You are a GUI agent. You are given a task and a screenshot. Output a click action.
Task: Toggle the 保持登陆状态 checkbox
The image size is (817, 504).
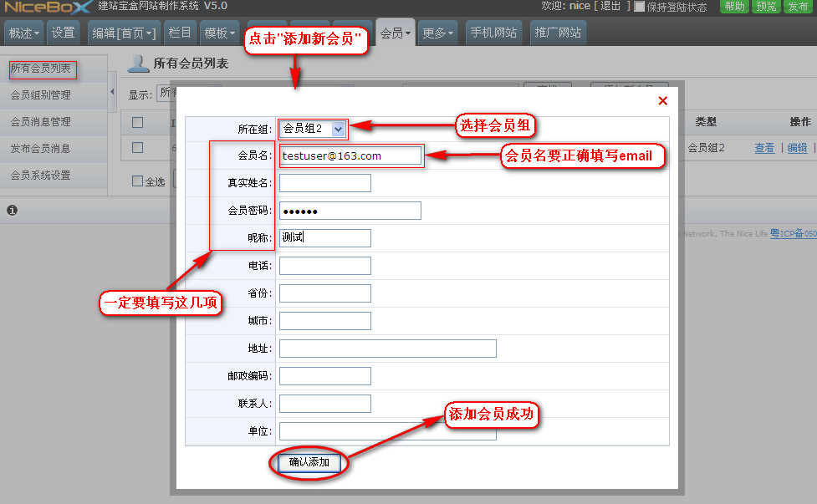pyautogui.click(x=640, y=7)
